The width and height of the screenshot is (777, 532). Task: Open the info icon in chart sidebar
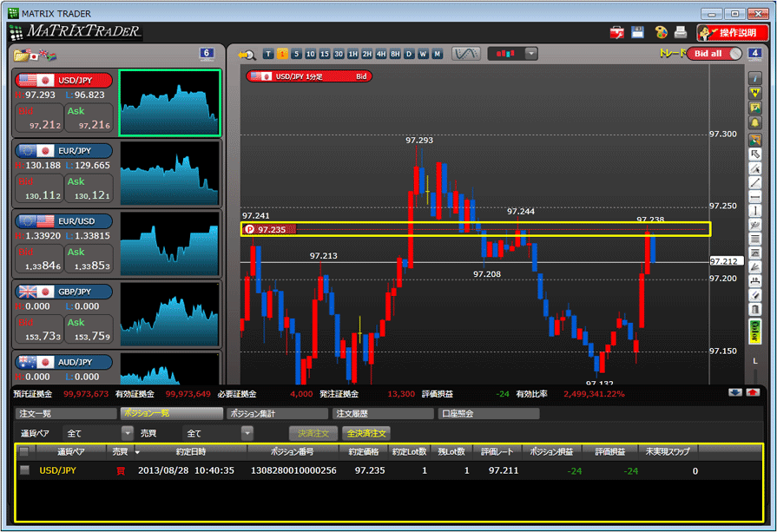(x=754, y=78)
